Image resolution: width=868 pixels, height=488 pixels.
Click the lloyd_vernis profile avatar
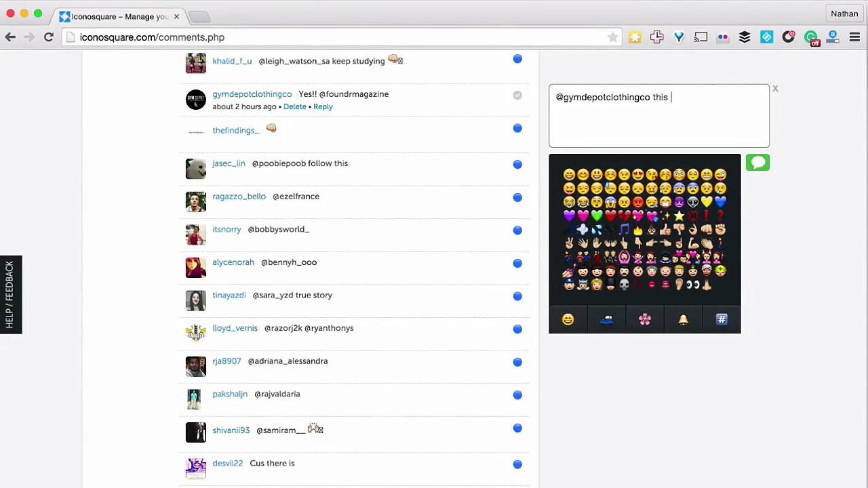click(196, 333)
